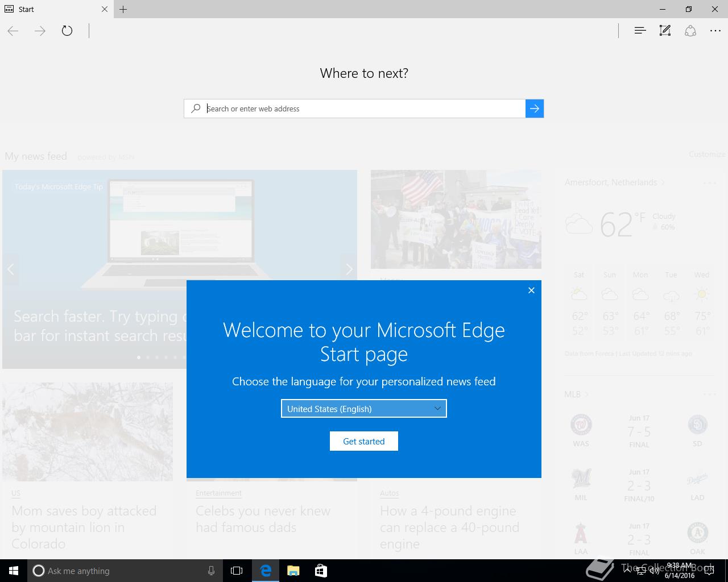Open the Entertainment category link
Image resolution: width=728 pixels, height=582 pixels.
click(218, 493)
